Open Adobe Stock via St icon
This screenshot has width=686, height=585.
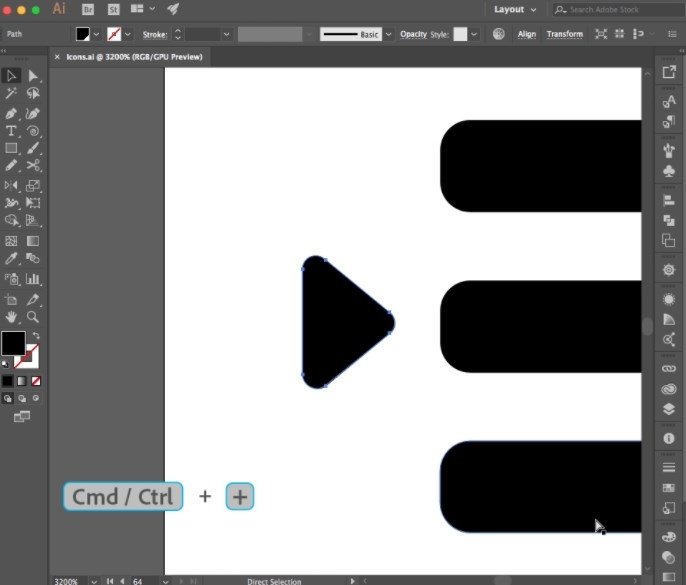(113, 9)
